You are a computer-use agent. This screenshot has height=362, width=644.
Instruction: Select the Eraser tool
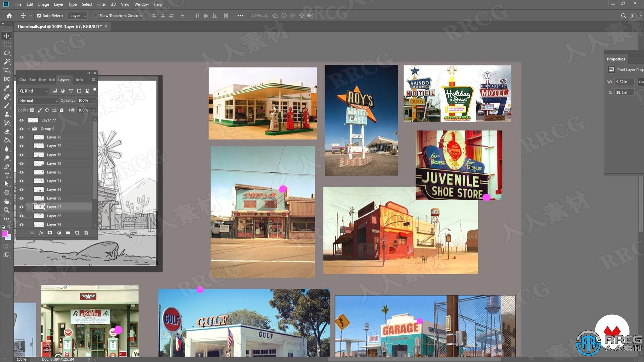(x=7, y=131)
